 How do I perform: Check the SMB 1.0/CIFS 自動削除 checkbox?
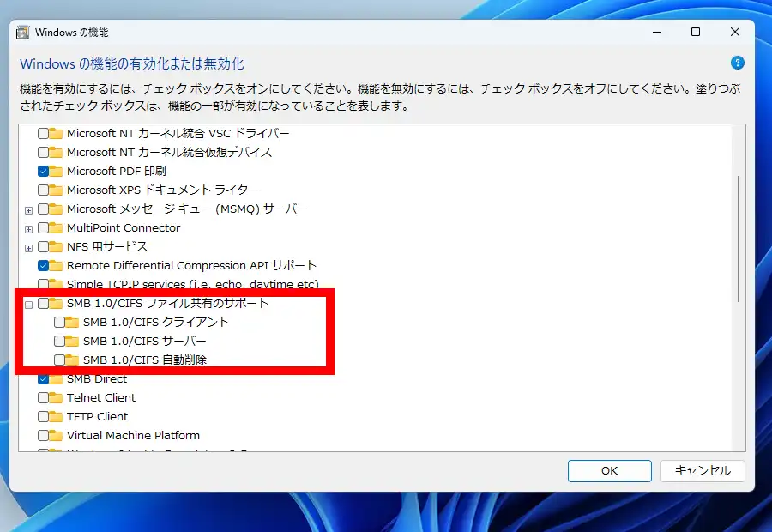(x=59, y=360)
